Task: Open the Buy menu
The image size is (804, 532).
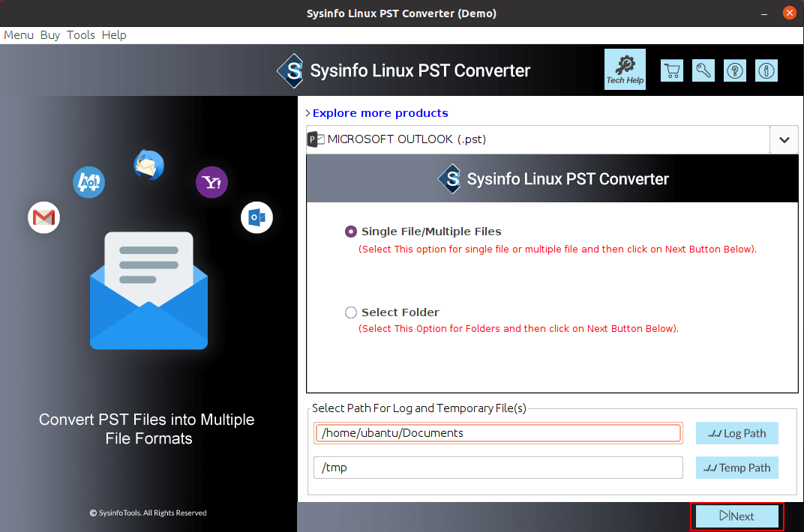Action: [x=50, y=34]
